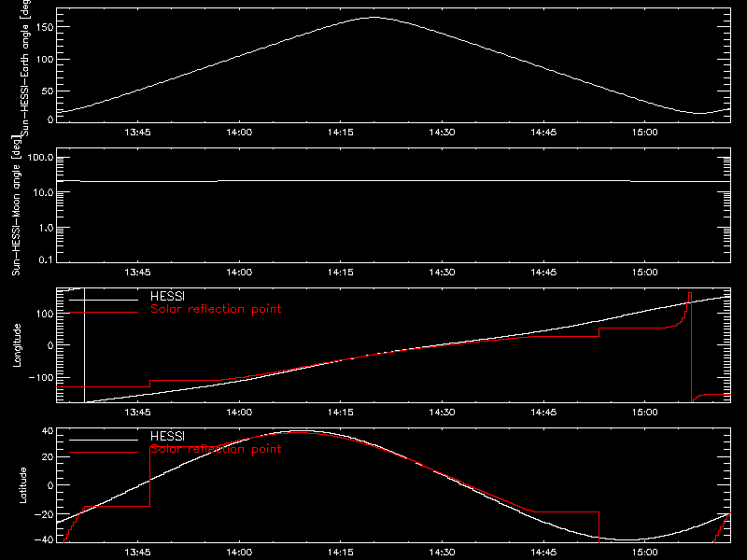Click white HESSI legend line sample in Latitude plot
747x560 pixels.
tap(104, 440)
